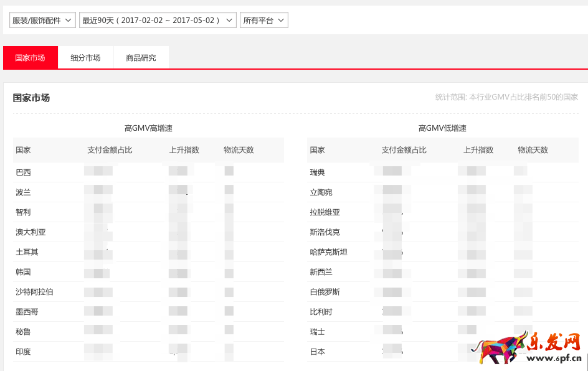Viewport: 588px width, 371px height.
Task: Select the 印度 country row
Action: 23,352
